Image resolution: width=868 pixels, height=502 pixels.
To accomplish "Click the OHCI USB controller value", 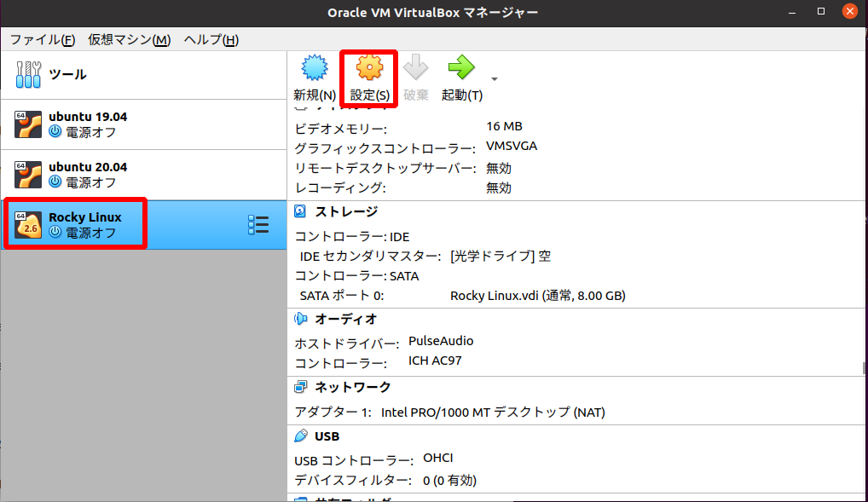I will pyautogui.click(x=438, y=459).
